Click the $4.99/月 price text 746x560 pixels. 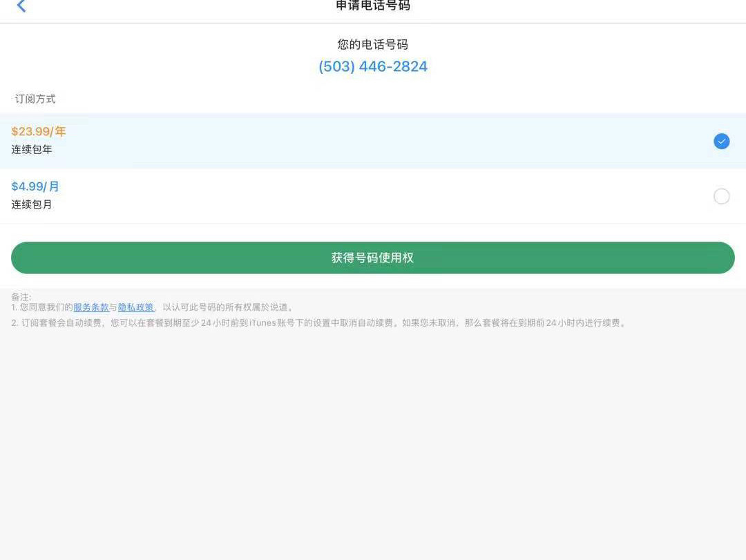point(35,186)
